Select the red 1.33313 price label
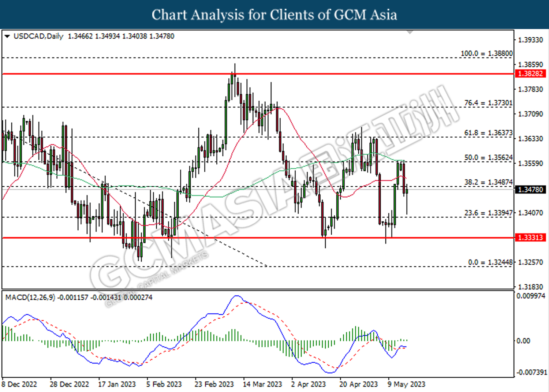 530,238
